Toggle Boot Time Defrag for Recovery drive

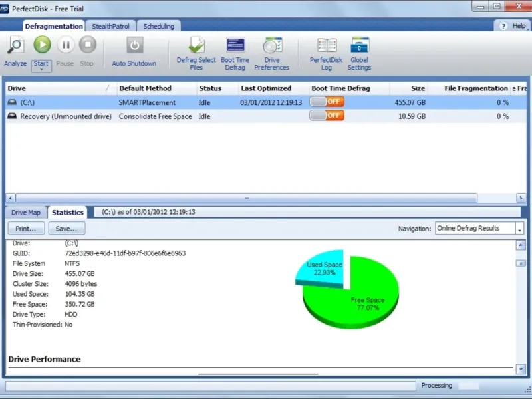click(x=327, y=116)
